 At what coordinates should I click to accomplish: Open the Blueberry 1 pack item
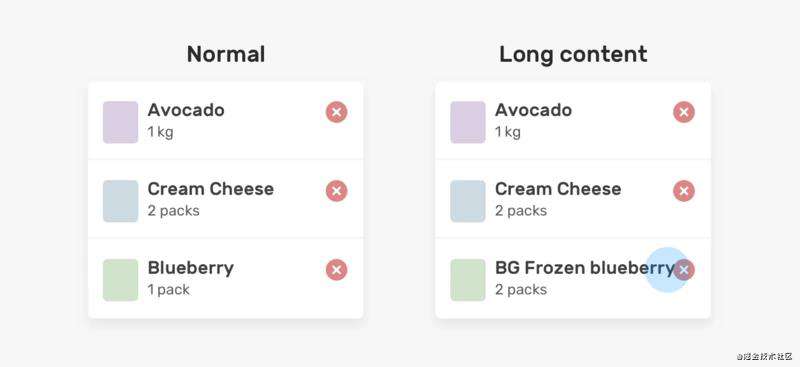pos(226,279)
